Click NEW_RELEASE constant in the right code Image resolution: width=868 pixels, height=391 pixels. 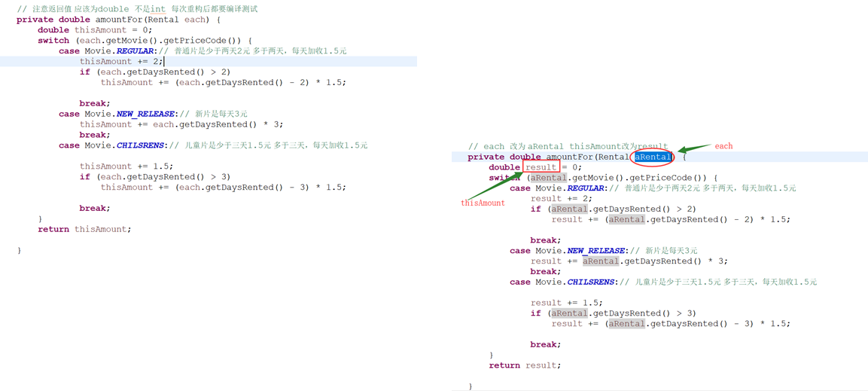coord(596,251)
